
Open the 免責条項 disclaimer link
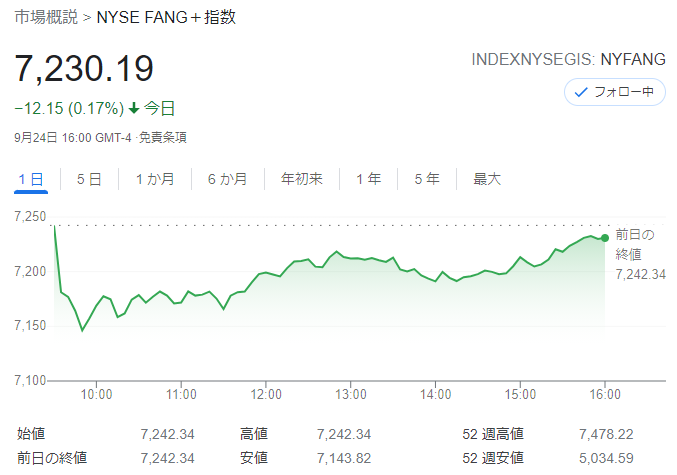(163, 138)
